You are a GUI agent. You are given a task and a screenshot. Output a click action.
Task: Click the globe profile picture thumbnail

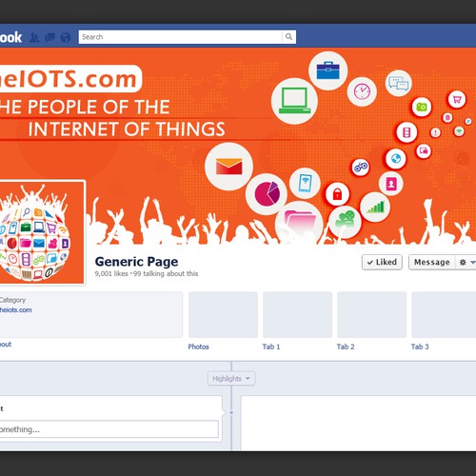pyautogui.click(x=42, y=232)
